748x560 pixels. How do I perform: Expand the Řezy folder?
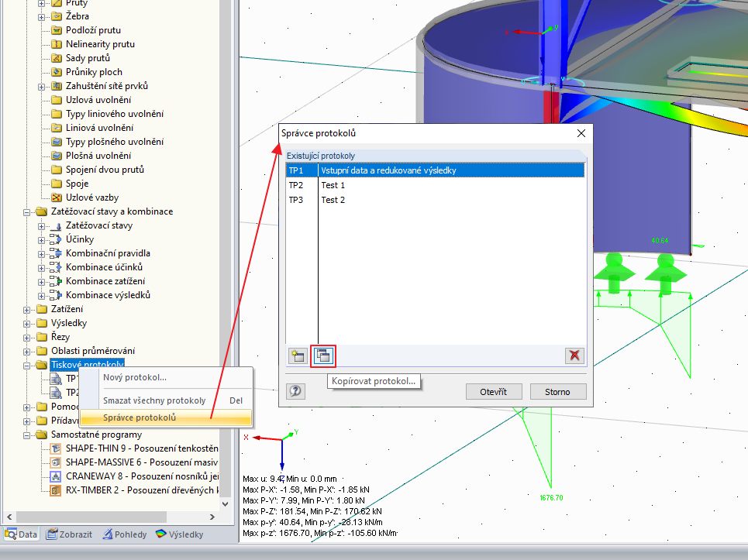[26, 338]
